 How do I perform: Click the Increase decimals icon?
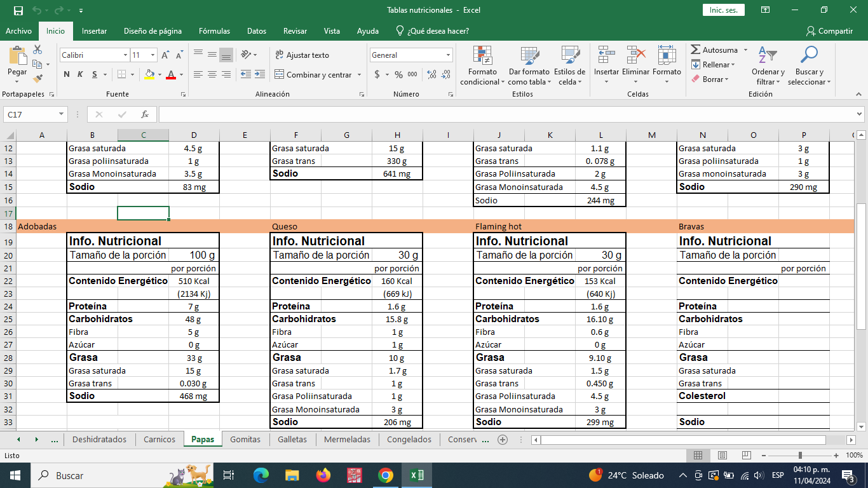coord(432,74)
